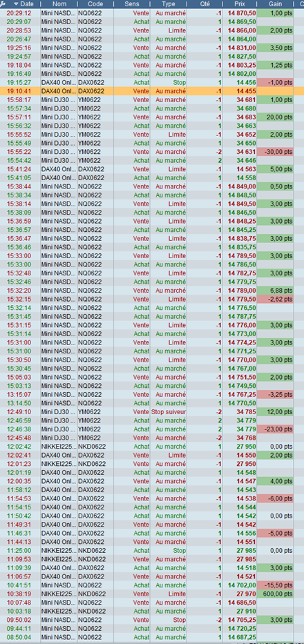Click the 12,00 pts gain cell
304x644 pixels.
pos(275,412)
